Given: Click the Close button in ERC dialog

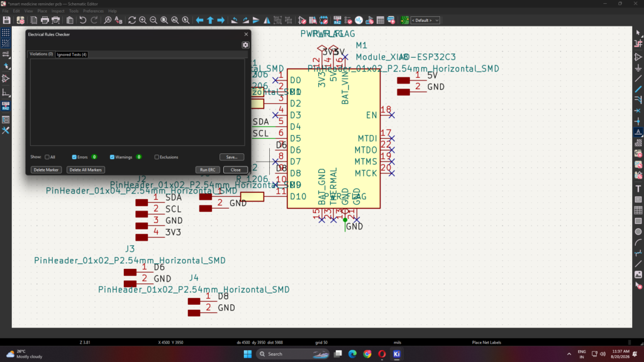Looking at the screenshot, I should [235, 170].
